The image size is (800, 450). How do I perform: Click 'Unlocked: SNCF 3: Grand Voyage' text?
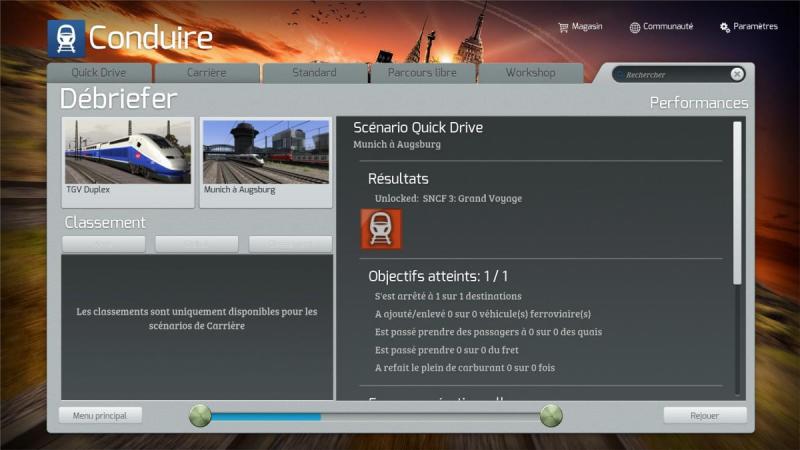pyautogui.click(x=448, y=198)
